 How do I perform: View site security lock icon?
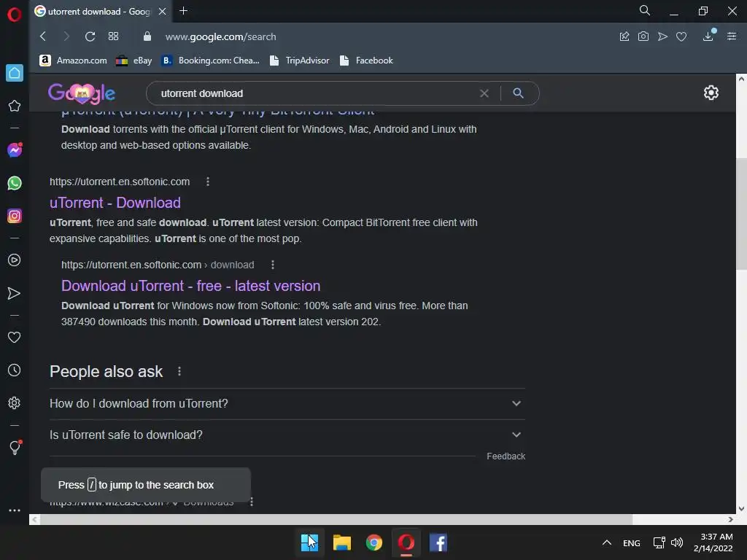pos(147,36)
